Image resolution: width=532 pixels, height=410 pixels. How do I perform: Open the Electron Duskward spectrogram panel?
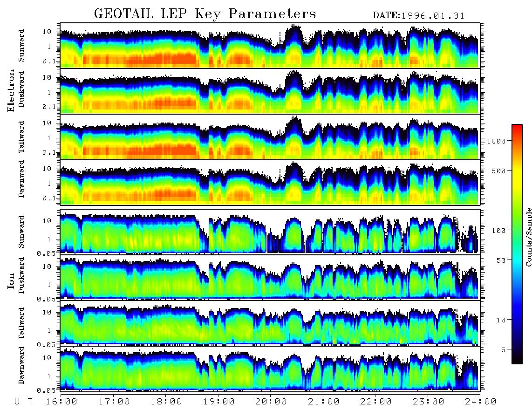[x=270, y=91]
